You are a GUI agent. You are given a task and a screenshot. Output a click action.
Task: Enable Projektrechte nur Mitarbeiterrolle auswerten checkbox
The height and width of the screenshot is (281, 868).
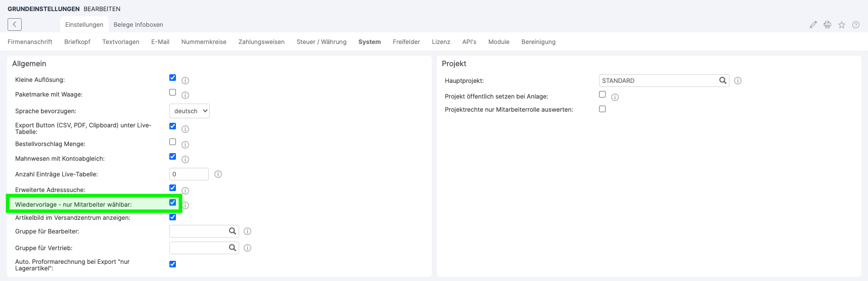[x=602, y=109]
